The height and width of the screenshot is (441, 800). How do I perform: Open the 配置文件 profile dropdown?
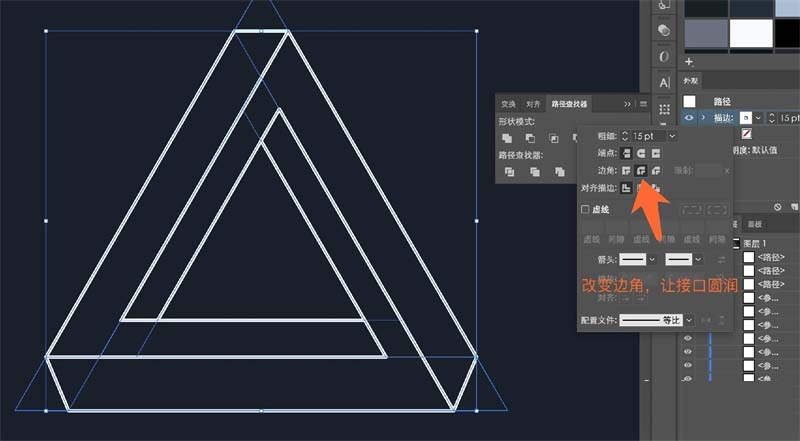[x=689, y=321]
